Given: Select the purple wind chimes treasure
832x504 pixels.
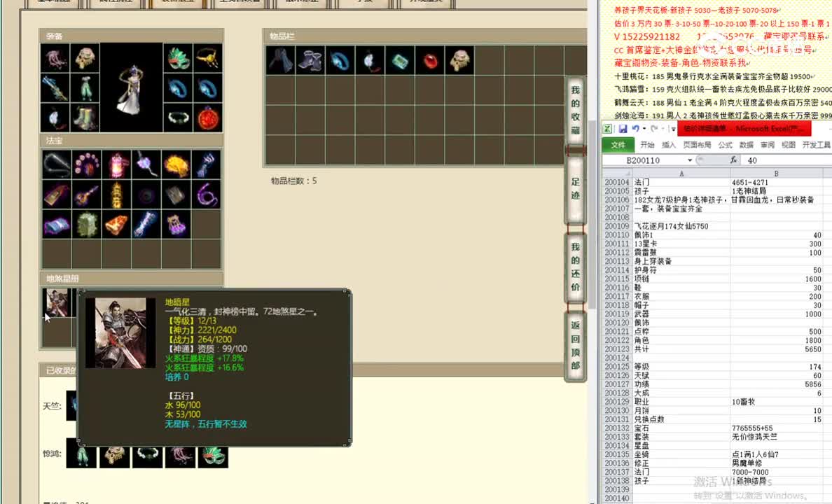Looking at the screenshot, I should (x=176, y=225).
